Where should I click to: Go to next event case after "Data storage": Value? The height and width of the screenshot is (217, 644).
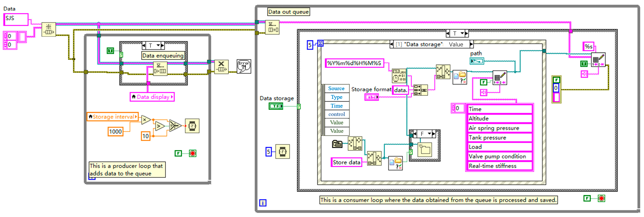tap(471, 44)
